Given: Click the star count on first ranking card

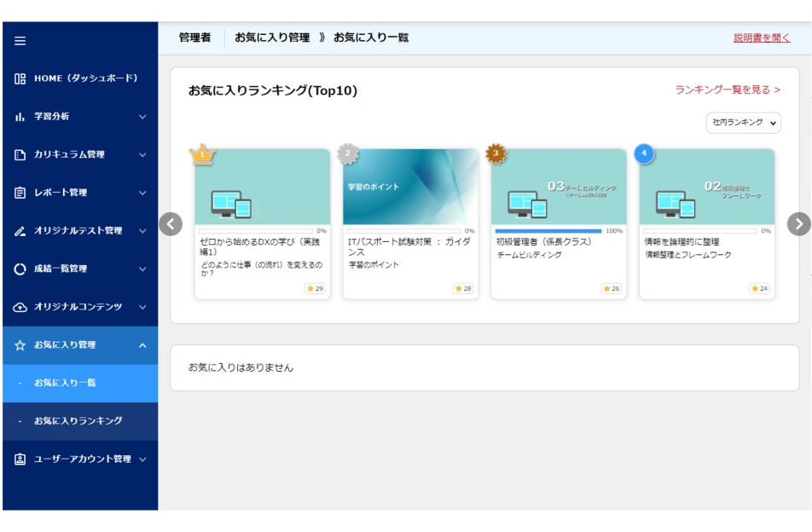Looking at the screenshot, I should 315,289.
